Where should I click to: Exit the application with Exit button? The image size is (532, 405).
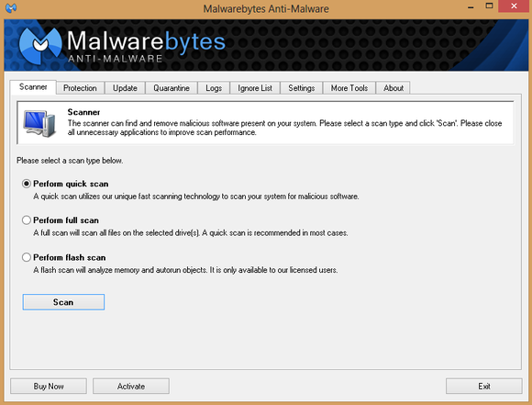point(483,387)
